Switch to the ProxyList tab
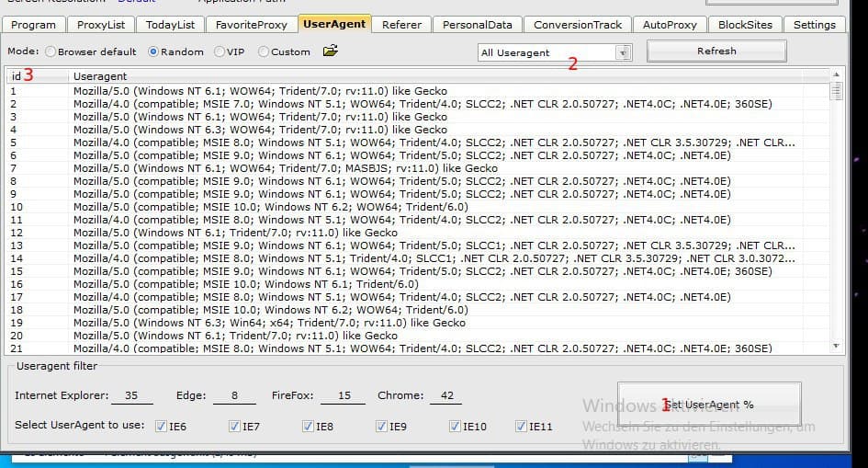868x468 pixels. [101, 25]
